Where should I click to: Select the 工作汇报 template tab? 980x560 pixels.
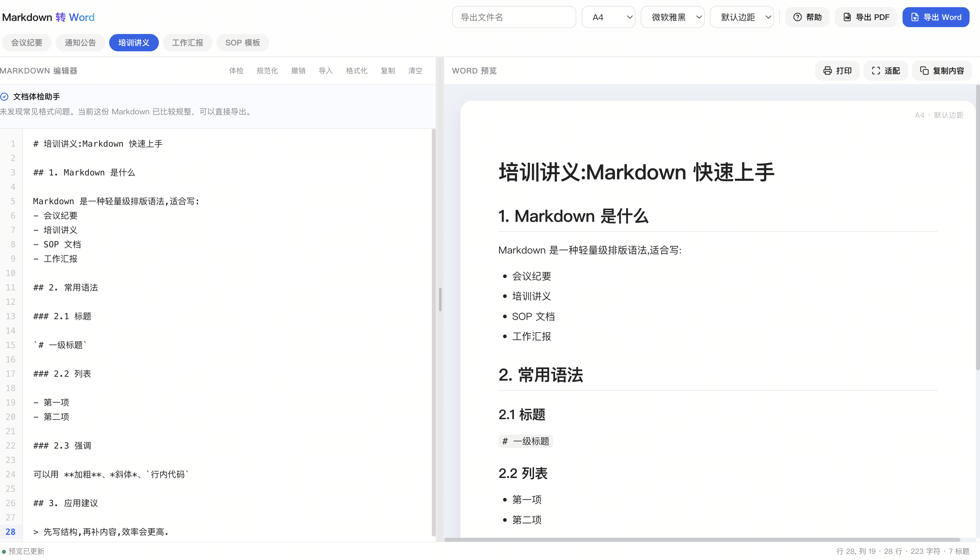coord(187,43)
